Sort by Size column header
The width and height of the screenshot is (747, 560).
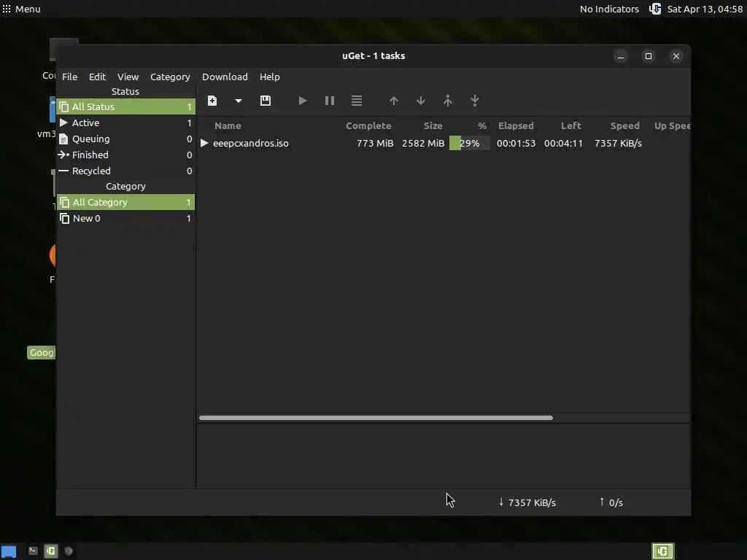[433, 125]
